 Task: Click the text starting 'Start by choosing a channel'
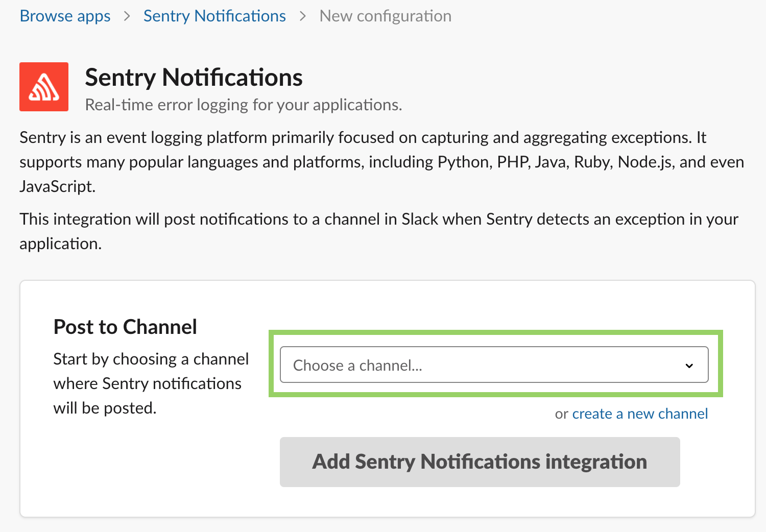coord(151,383)
